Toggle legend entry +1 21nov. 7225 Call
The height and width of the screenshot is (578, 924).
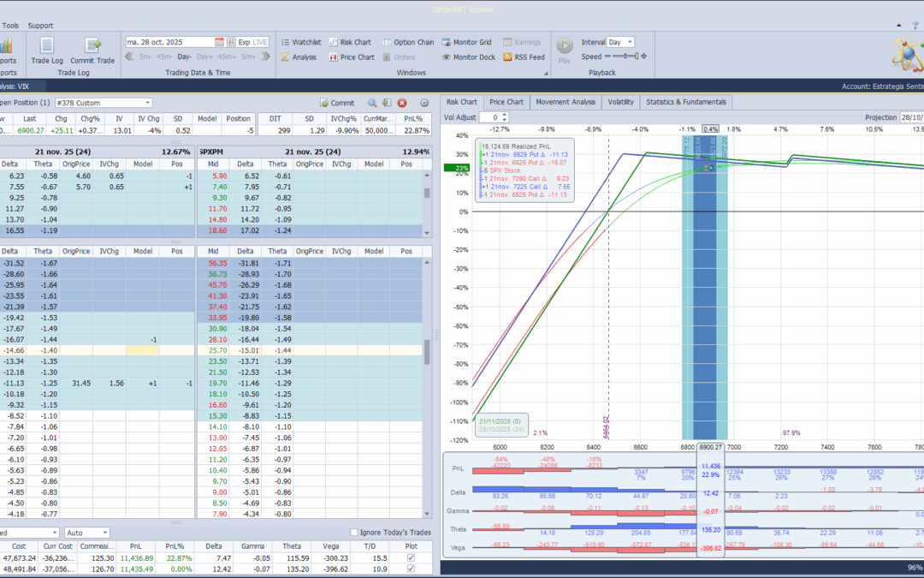(x=524, y=187)
